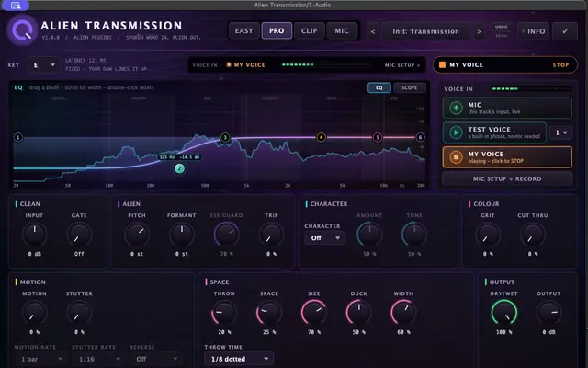Switch to PRO mode
This screenshot has height=368, width=588.
coord(277,30)
